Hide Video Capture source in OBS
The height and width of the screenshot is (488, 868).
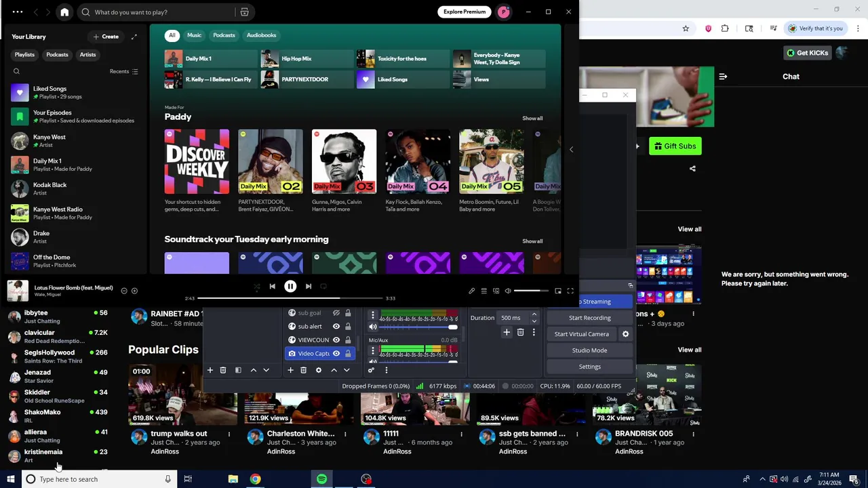tap(336, 353)
